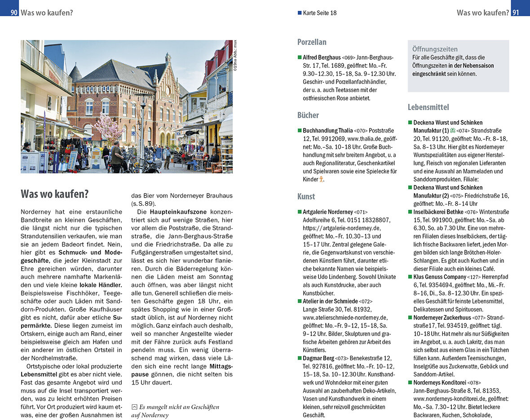This screenshot has width=530, height=420.
Task: Click the Norderneyer Zuckerhuus shop name
Action: (442, 318)
